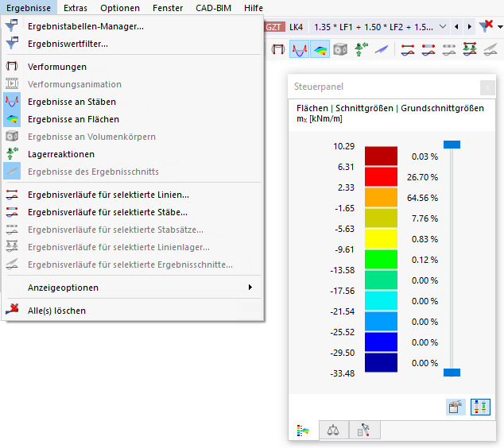Toggle the color scale options button
Image resolution: width=504 pixels, height=448 pixels.
click(480, 407)
